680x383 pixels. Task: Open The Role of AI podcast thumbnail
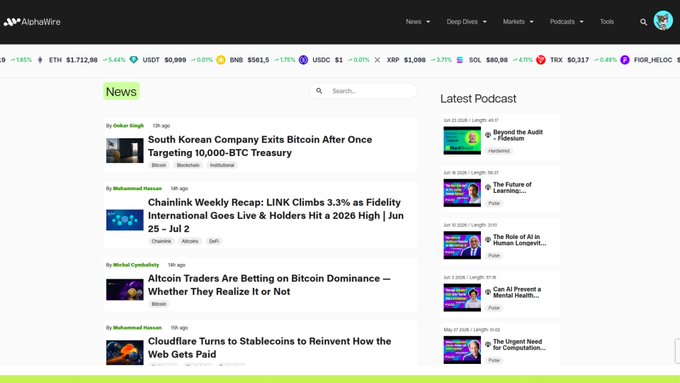[462, 245]
